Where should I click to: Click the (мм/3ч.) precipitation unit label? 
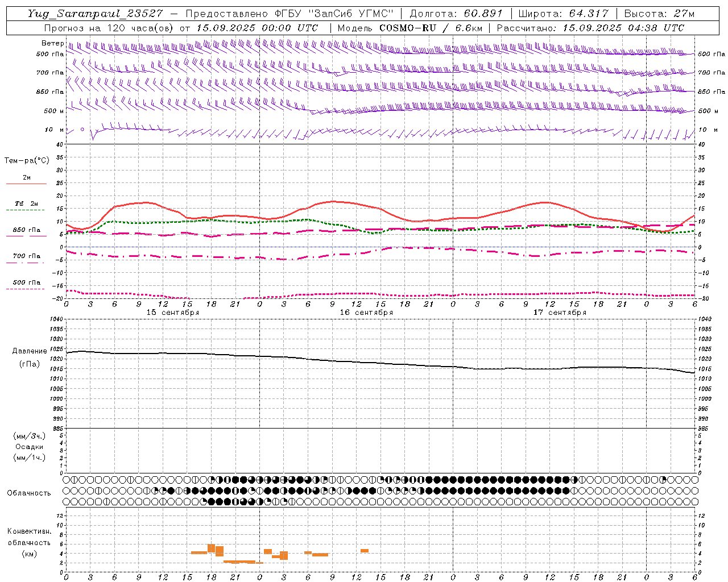pos(30,436)
